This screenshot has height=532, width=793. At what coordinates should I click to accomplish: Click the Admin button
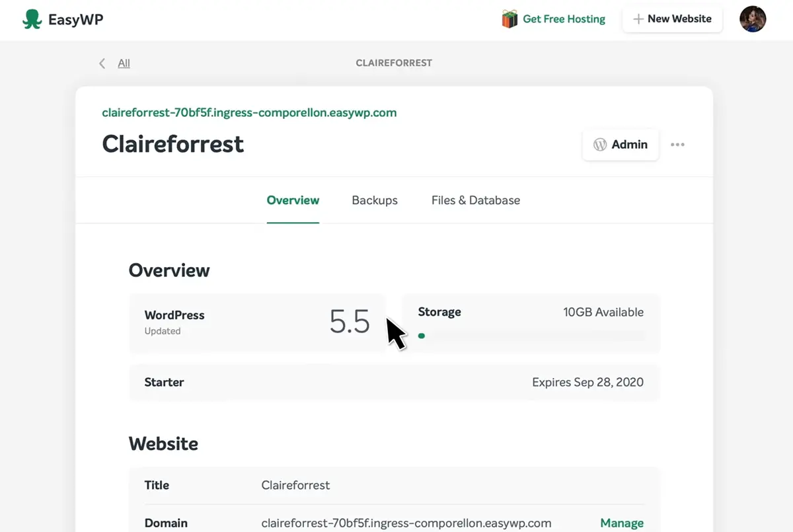(x=621, y=144)
